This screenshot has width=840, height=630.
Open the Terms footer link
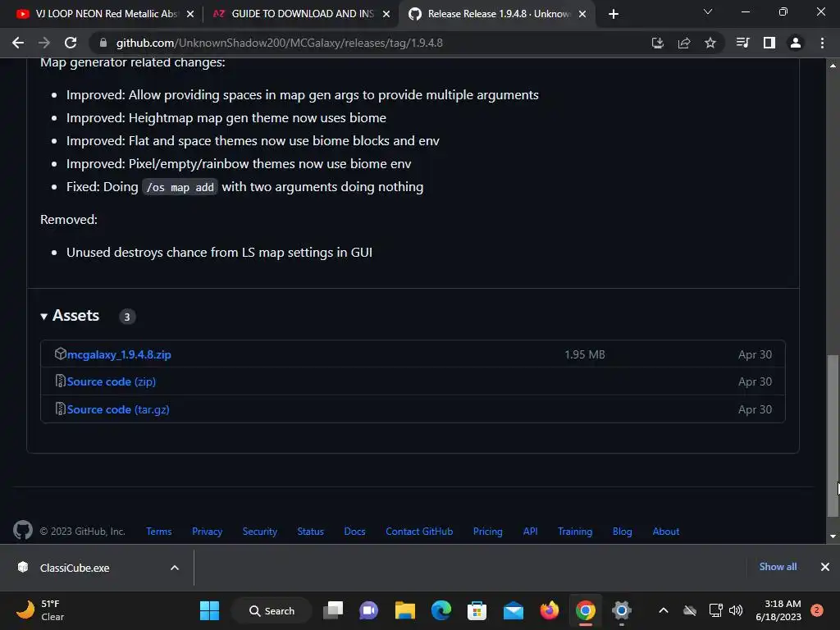(158, 532)
